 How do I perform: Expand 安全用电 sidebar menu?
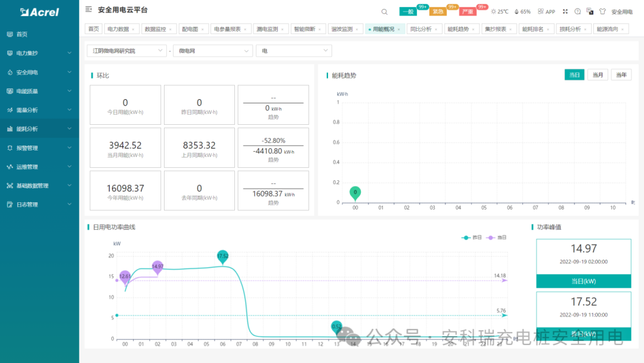click(69, 72)
